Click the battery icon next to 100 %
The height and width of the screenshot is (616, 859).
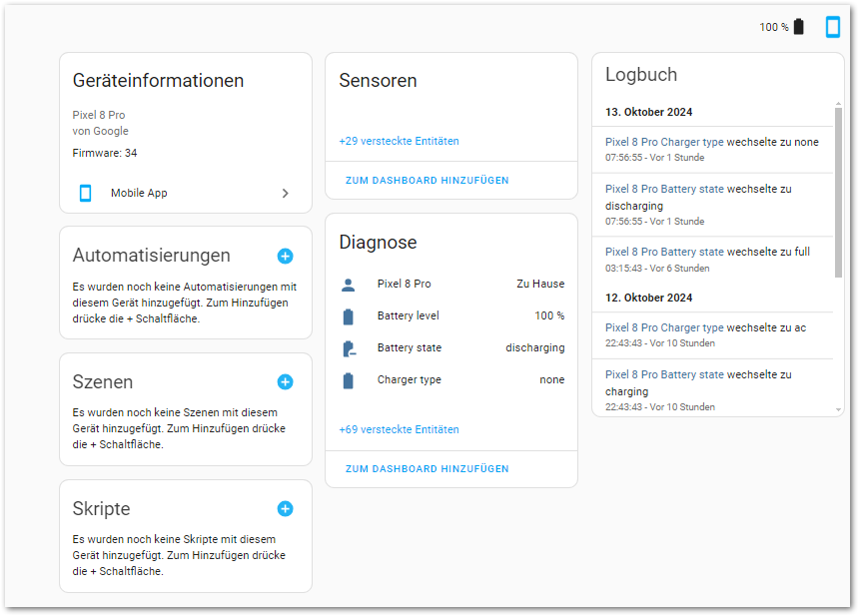pyautogui.click(x=798, y=27)
